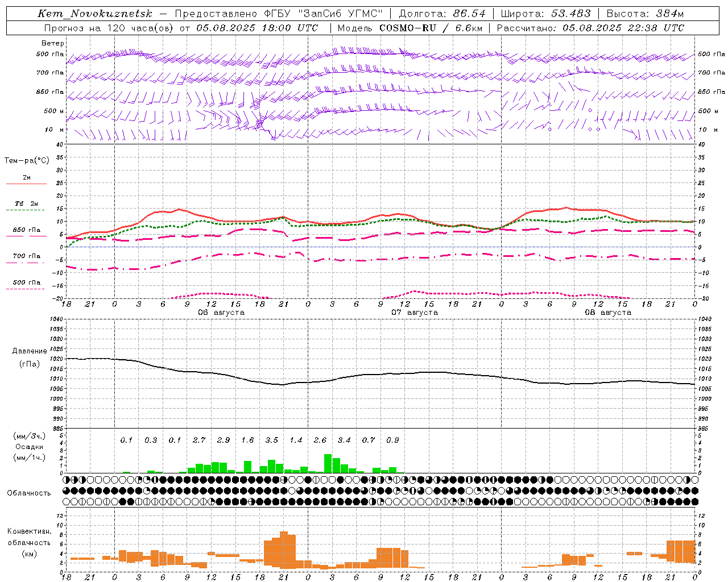Click the '08 августа' date label
728x582 pixels.
pyautogui.click(x=608, y=313)
